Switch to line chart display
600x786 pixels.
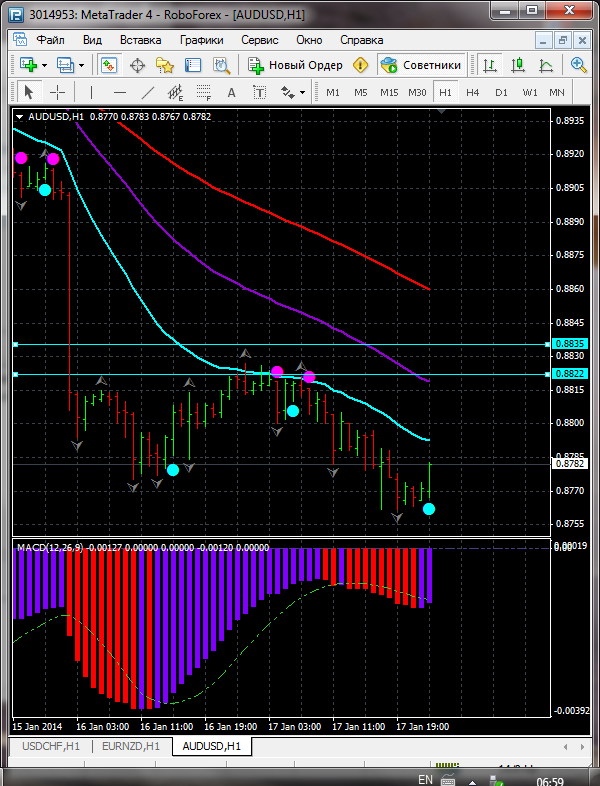tap(546, 65)
